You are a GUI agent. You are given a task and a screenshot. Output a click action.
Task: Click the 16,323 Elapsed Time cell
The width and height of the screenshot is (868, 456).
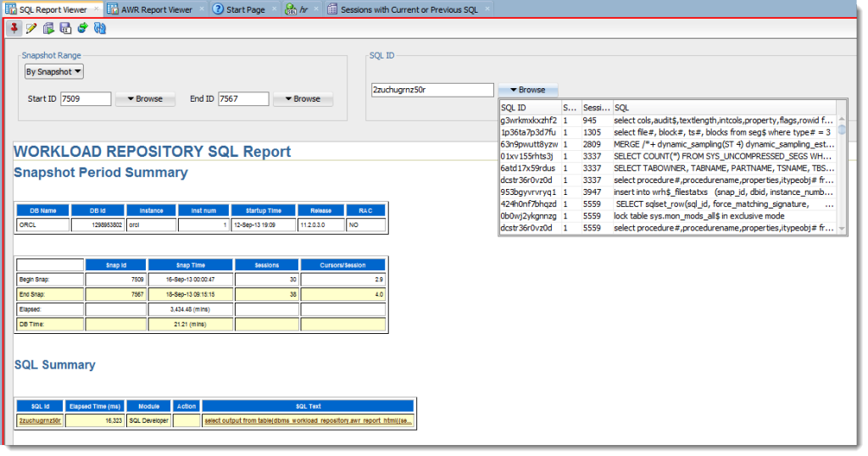pos(95,420)
